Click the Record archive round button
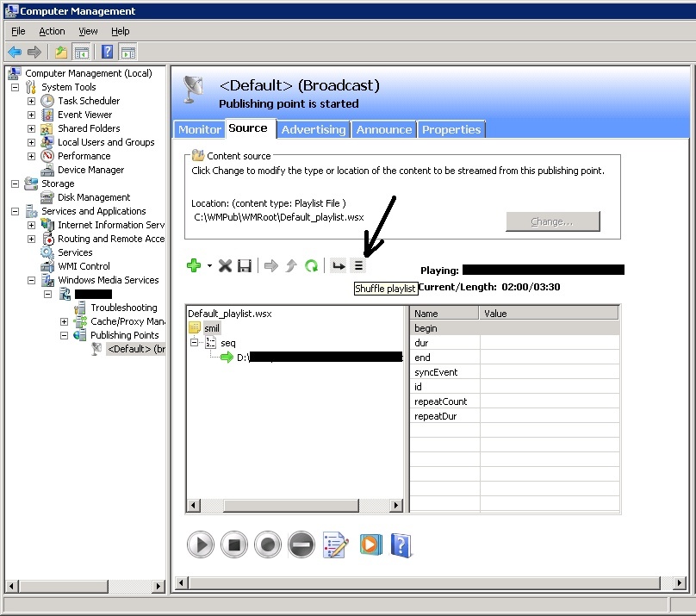Screen dimensions: 696x616 (268, 544)
